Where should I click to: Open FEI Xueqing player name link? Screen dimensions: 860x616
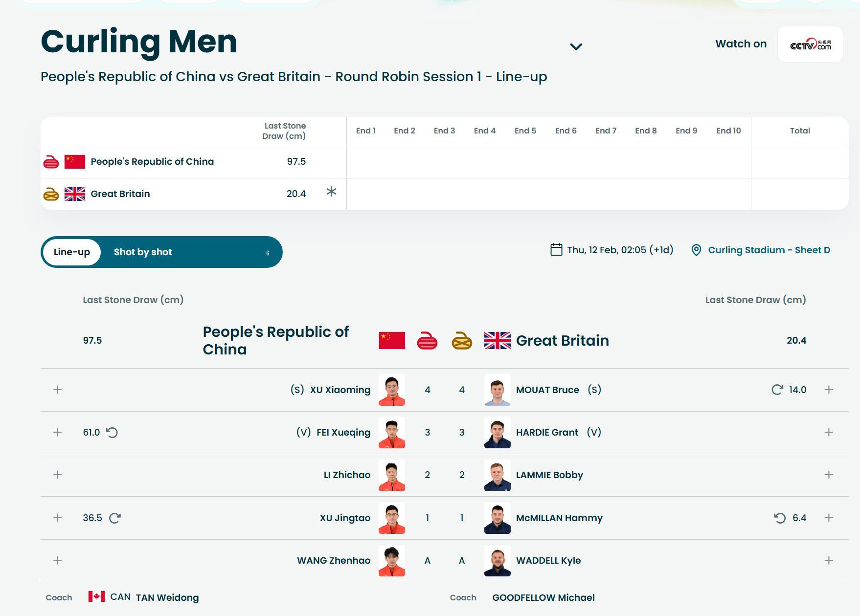[x=343, y=432]
